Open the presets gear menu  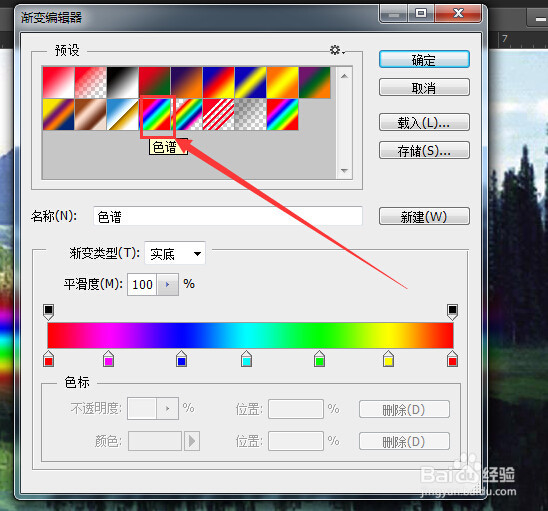(x=337, y=50)
